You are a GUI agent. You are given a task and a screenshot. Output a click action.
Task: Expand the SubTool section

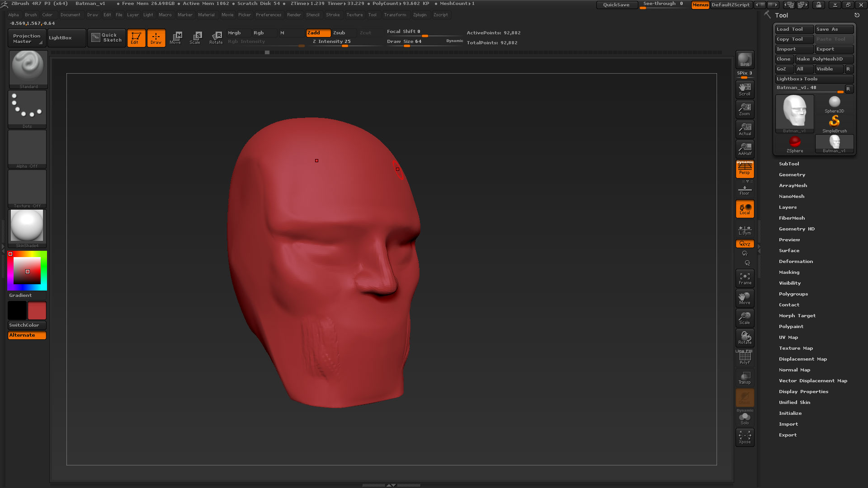[x=789, y=164]
